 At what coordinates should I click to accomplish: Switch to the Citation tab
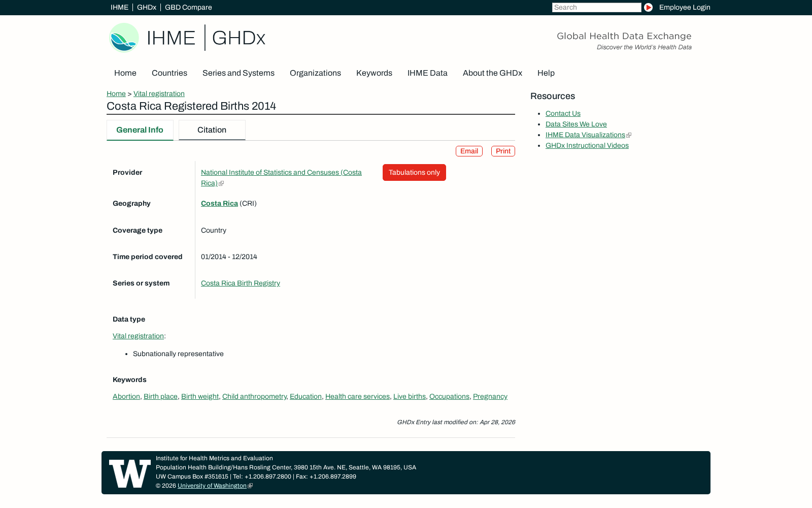(x=212, y=130)
